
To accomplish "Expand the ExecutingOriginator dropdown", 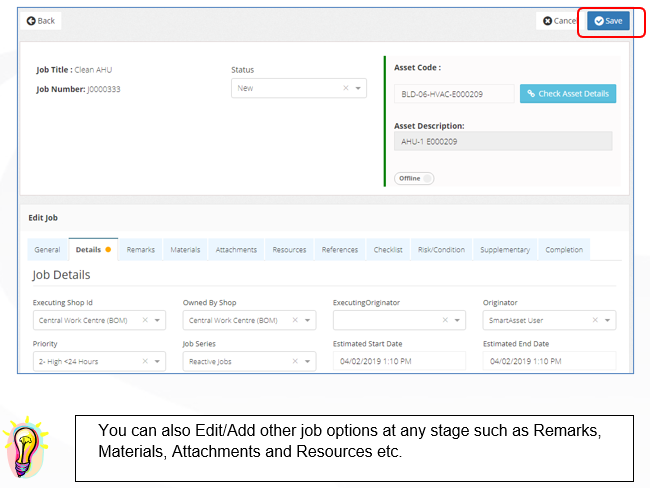I will 457,320.
